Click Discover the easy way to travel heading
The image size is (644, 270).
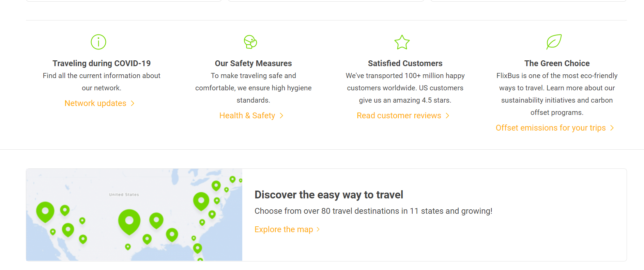328,195
